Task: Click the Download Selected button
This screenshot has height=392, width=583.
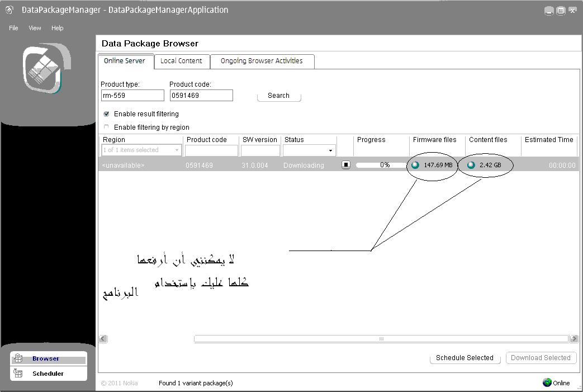Action: click(541, 358)
